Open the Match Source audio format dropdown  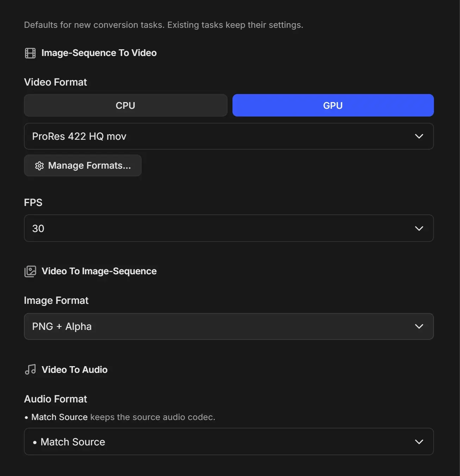click(x=229, y=441)
